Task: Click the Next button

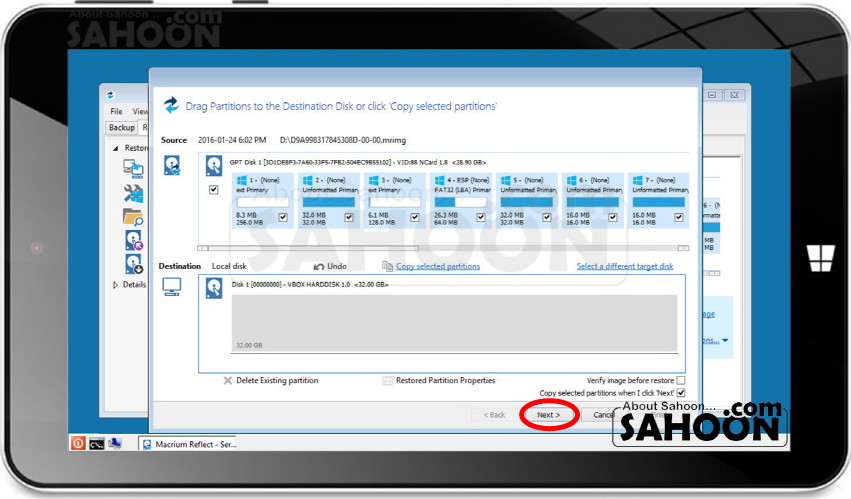Action: (x=548, y=414)
